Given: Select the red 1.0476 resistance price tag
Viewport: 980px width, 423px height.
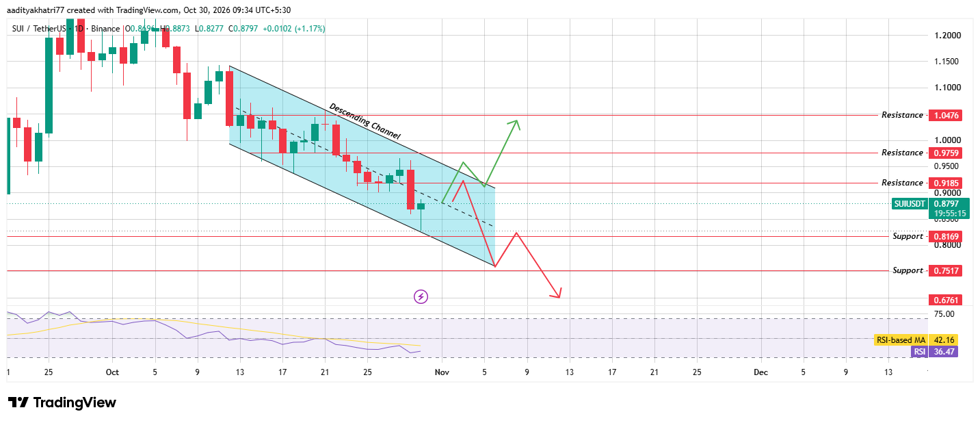Looking at the screenshot, I should [945, 116].
